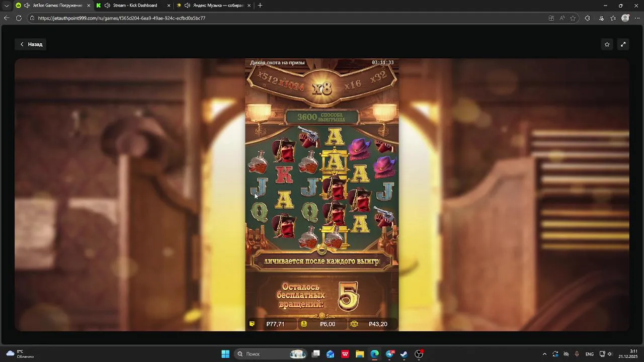Click the x8 active multiplier
This screenshot has height=362, width=644.
point(321,88)
